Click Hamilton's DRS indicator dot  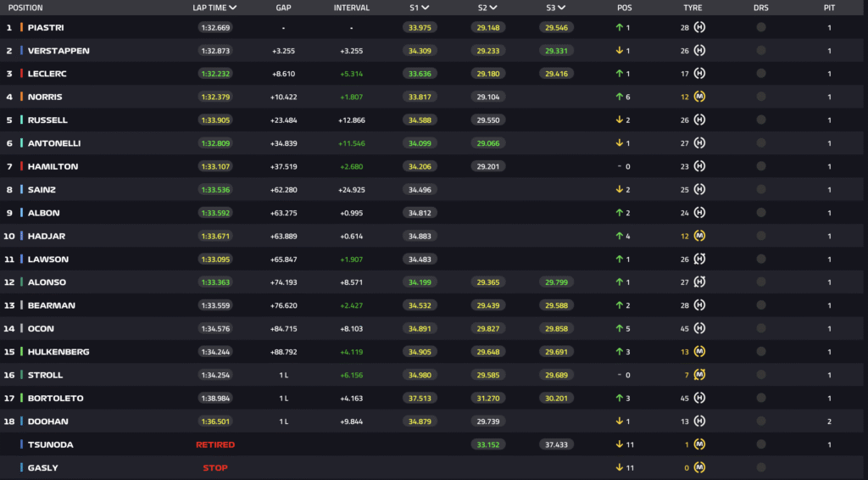click(x=761, y=166)
